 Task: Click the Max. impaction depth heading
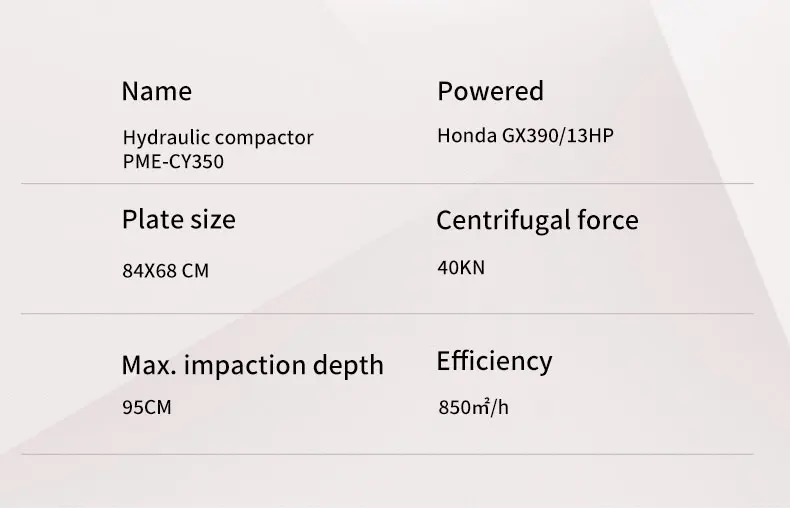coord(252,365)
